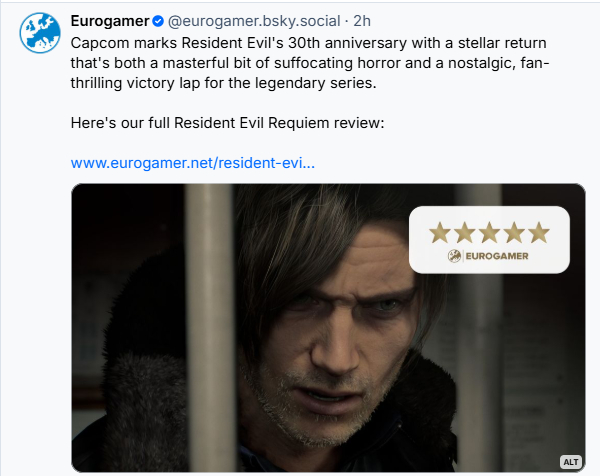Click the 'Here's our full Resident Evil' line

click(227, 123)
